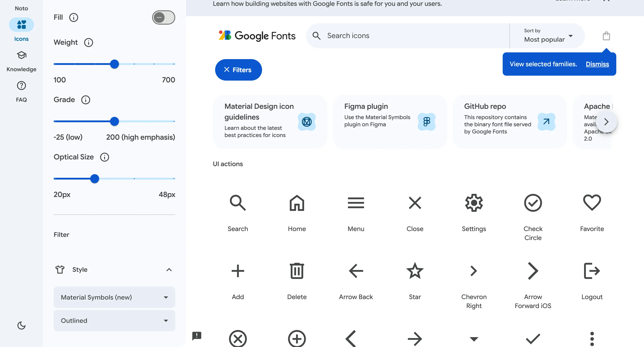Go to the Knowledge section
644x347 pixels.
(21, 61)
